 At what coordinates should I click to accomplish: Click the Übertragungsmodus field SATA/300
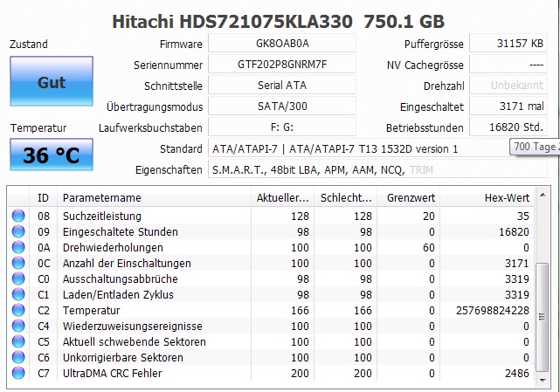tap(282, 106)
